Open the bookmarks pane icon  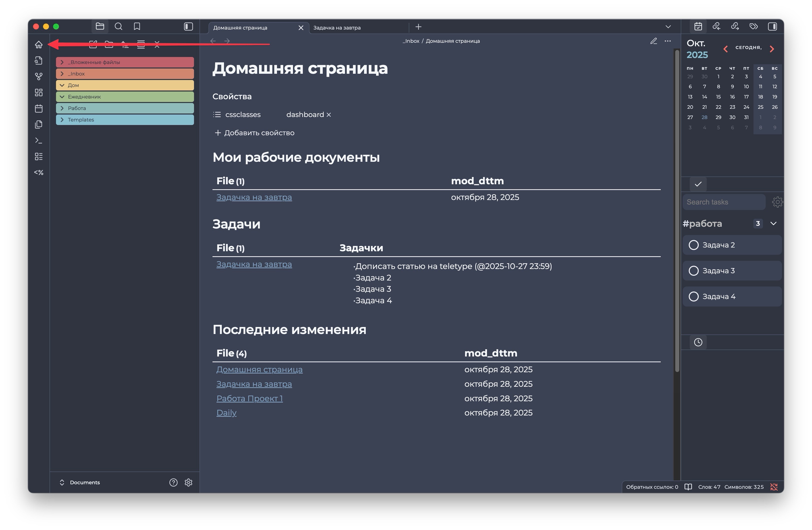tap(137, 26)
